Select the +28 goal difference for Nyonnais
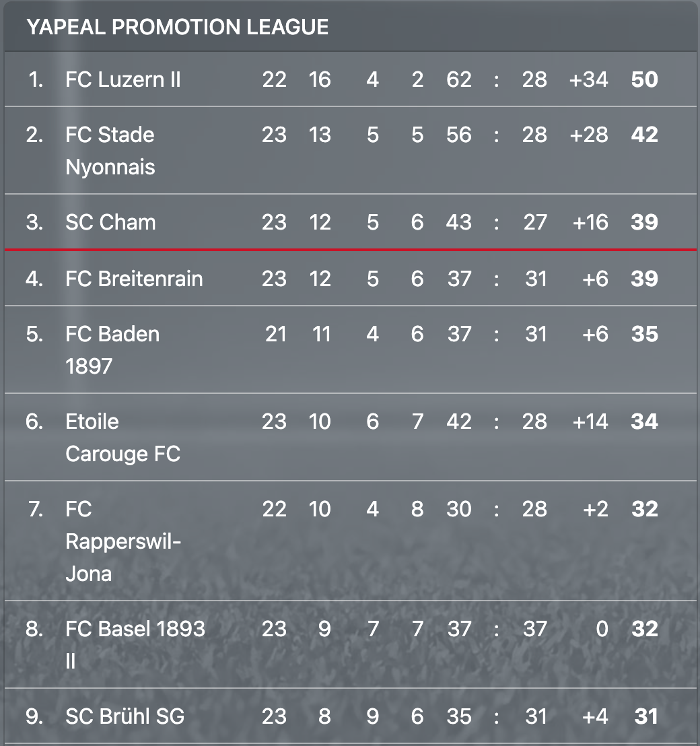 coord(588,135)
